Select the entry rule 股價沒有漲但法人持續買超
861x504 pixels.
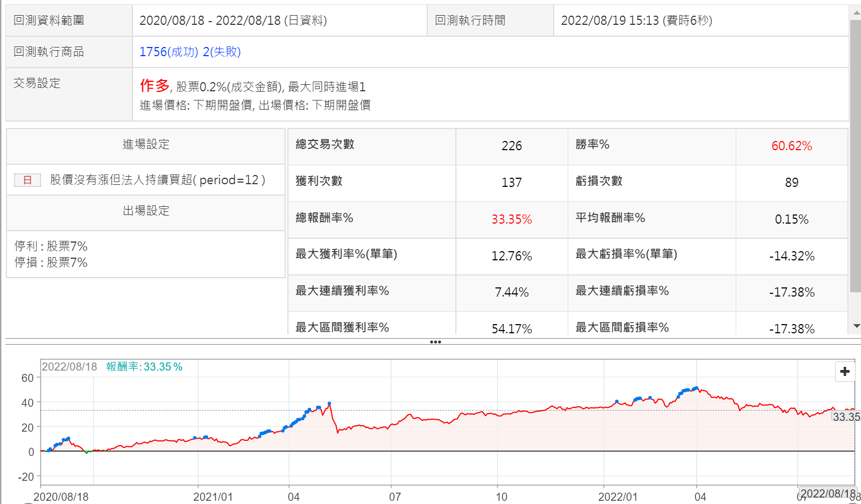157,180
